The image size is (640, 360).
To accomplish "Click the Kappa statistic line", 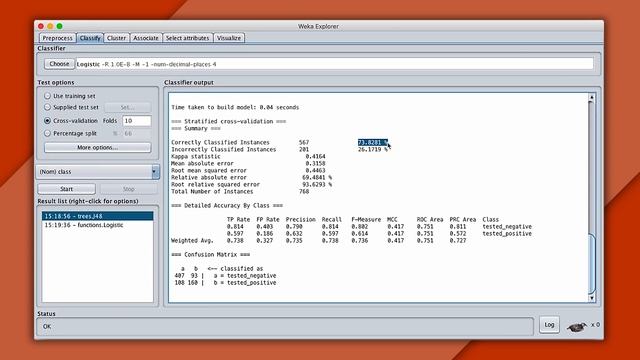I will 248,156.
